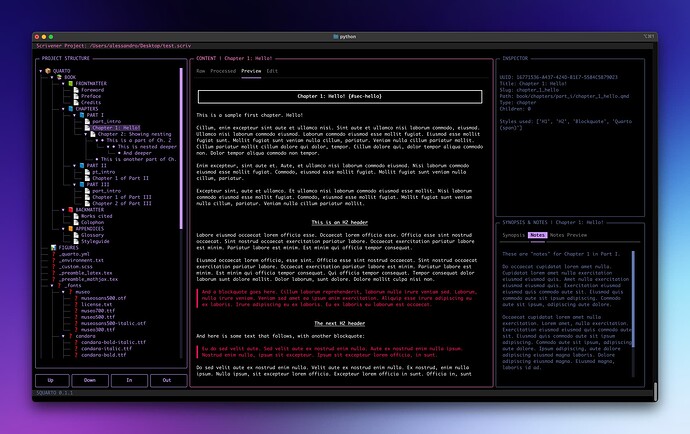Collapse the _fonts folder arrow

point(52,285)
